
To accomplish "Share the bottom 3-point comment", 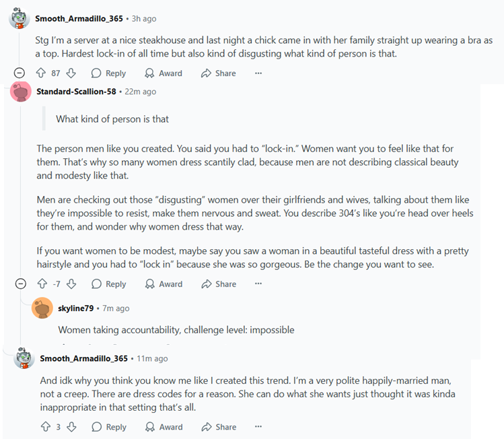I will pos(219,427).
